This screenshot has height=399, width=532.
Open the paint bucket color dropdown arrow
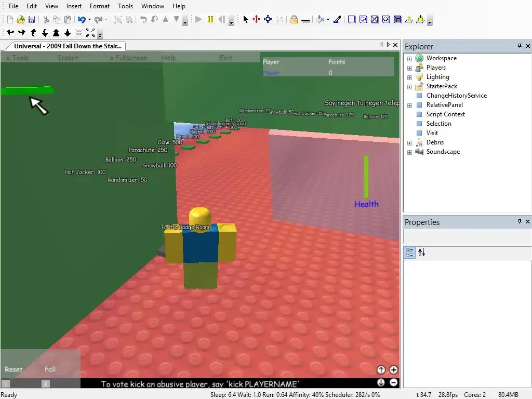328,20
